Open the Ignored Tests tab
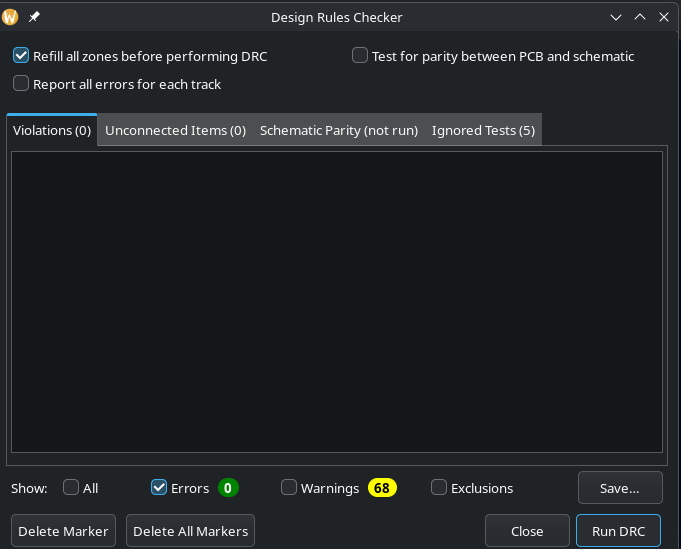Viewport: 681px width, 549px height. click(x=483, y=130)
